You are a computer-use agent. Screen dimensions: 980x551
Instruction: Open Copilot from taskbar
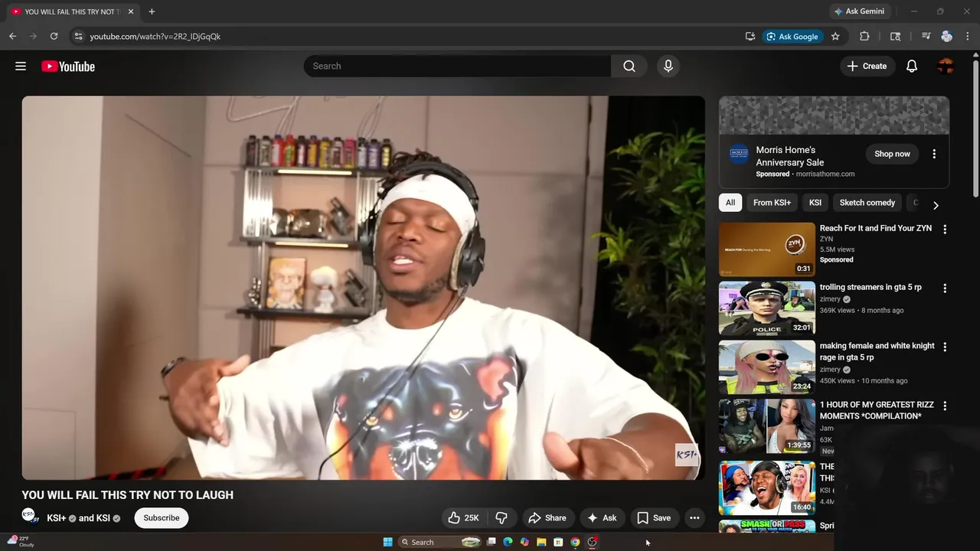(x=524, y=542)
